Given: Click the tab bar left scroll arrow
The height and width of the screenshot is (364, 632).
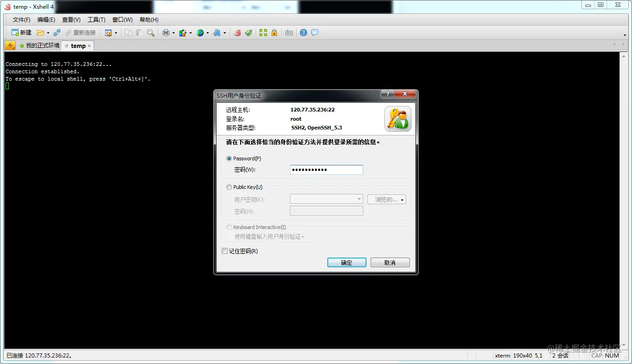Looking at the screenshot, I should [614, 45].
